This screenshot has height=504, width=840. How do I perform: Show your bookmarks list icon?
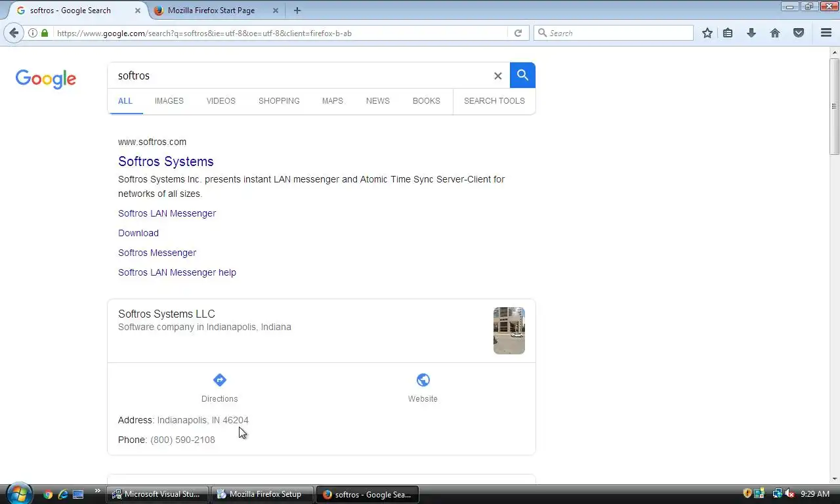pyautogui.click(x=728, y=33)
